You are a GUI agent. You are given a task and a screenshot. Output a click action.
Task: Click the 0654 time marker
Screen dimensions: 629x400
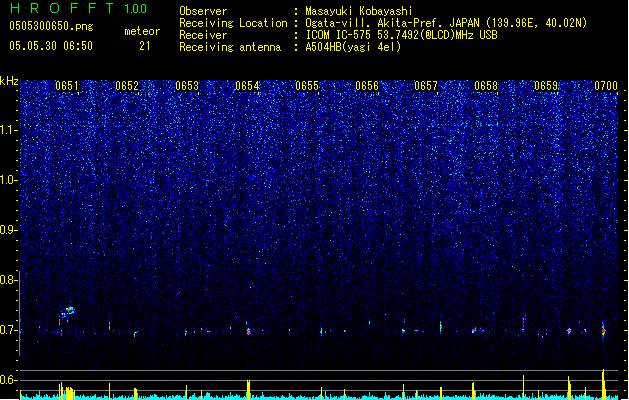click(247, 86)
